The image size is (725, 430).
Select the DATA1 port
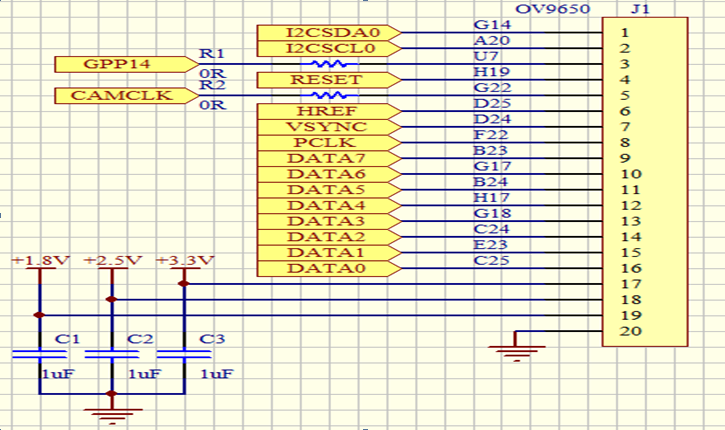pos(329,253)
